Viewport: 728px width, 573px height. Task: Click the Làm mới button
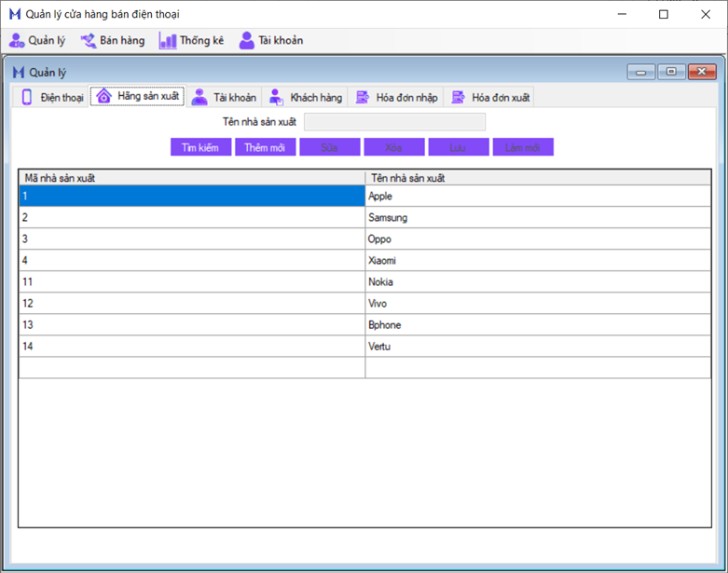click(x=523, y=147)
